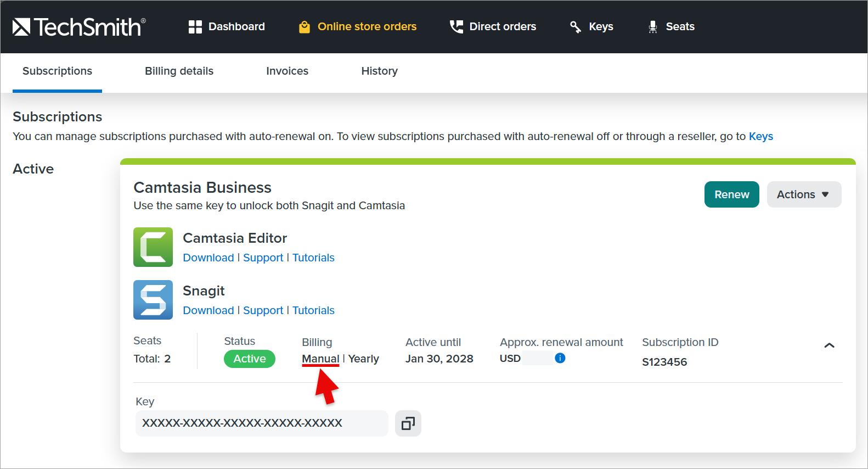Click Snagit Tutorials link
The width and height of the screenshot is (868, 469).
point(313,310)
